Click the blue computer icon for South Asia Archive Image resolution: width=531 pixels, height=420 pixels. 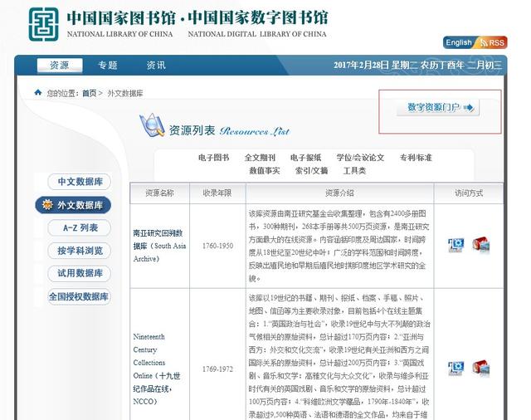click(455, 244)
